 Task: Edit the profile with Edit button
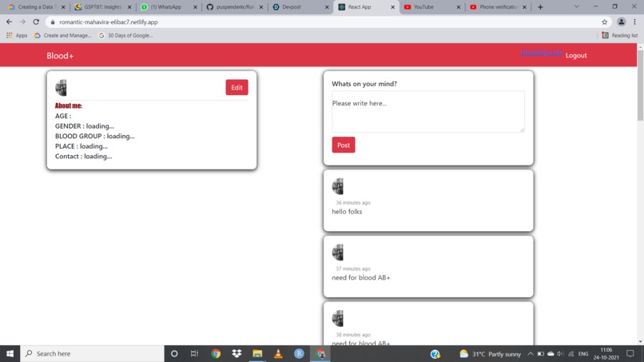click(237, 87)
